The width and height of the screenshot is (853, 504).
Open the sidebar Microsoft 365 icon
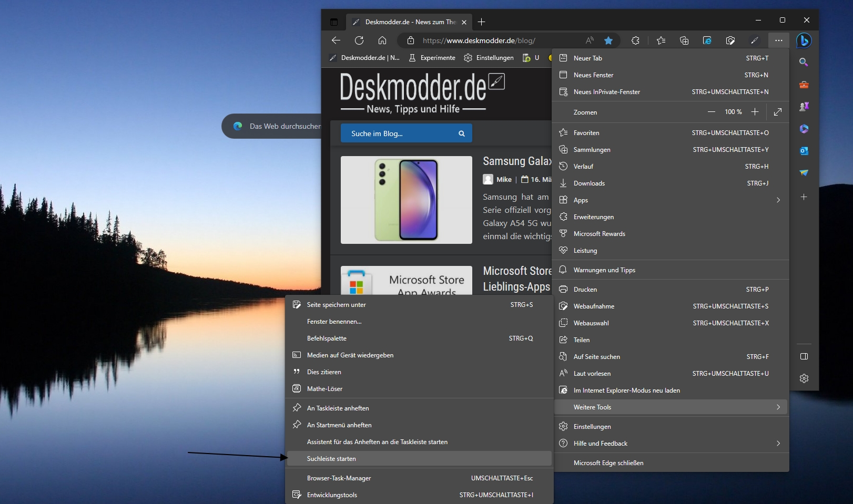pos(804,128)
